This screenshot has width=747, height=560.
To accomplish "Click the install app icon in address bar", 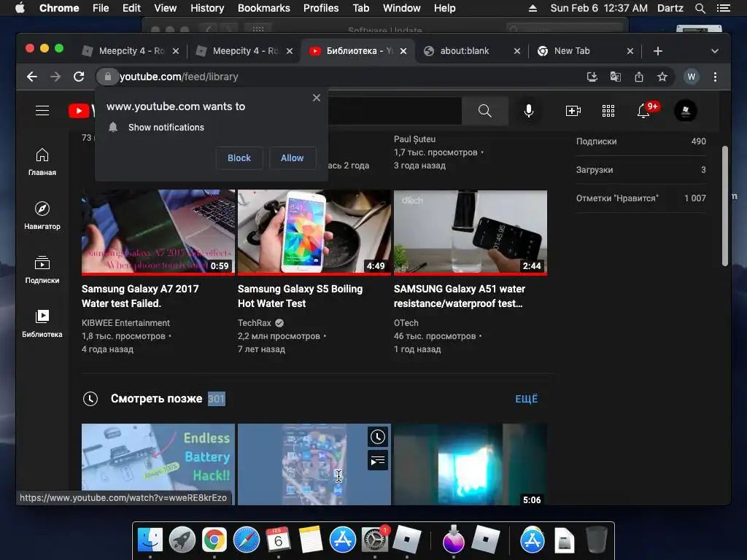I will coord(592,77).
